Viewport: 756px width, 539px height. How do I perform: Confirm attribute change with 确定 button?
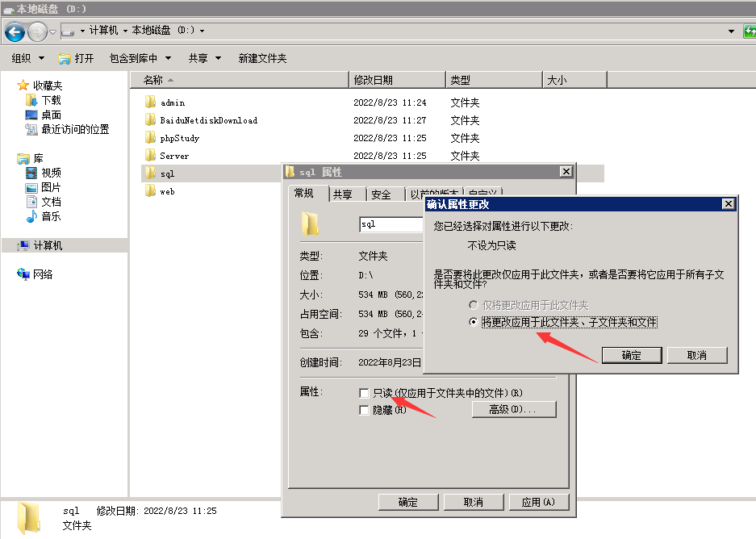(x=632, y=355)
